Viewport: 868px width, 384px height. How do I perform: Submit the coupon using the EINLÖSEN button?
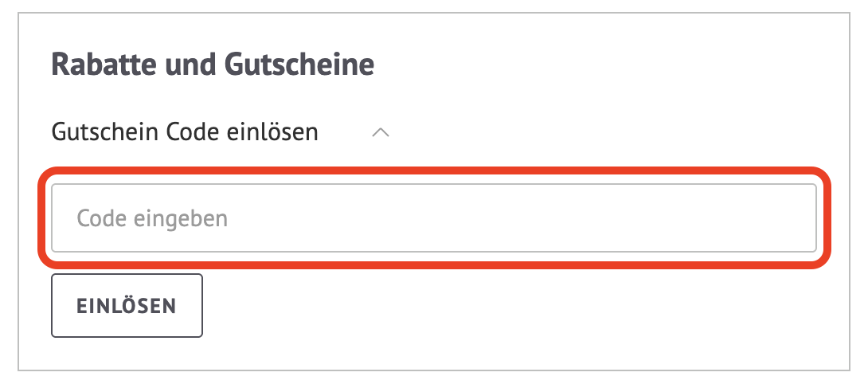tap(127, 305)
